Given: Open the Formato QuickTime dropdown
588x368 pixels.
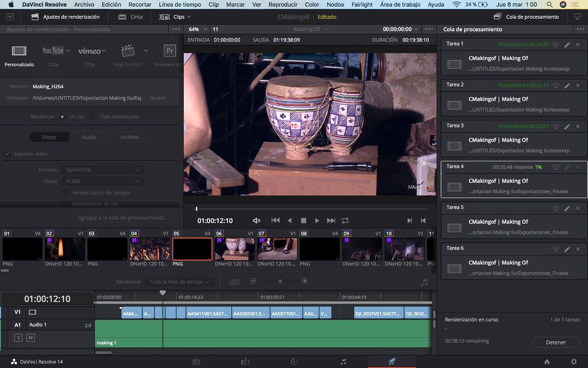Looking at the screenshot, I should 102,170.
